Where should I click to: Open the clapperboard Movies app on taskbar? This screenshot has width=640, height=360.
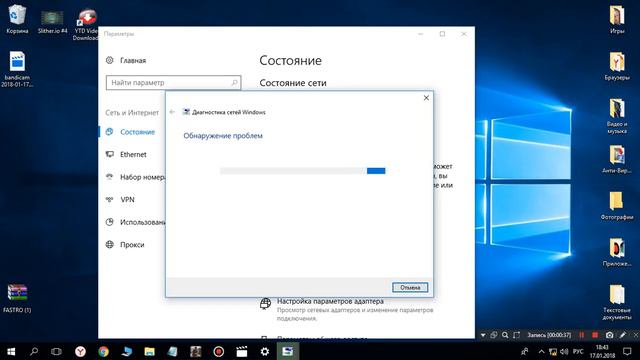(242, 351)
